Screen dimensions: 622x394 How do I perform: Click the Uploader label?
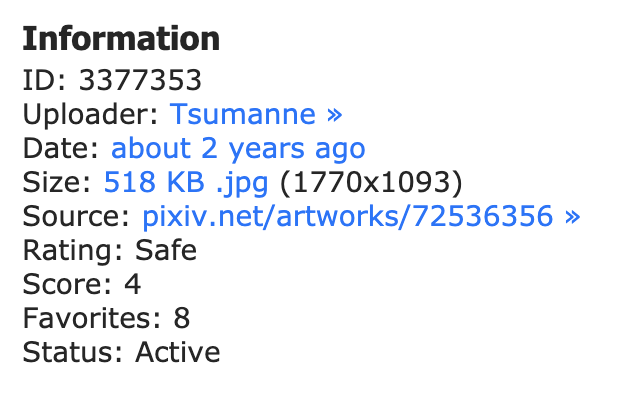pos(91,115)
